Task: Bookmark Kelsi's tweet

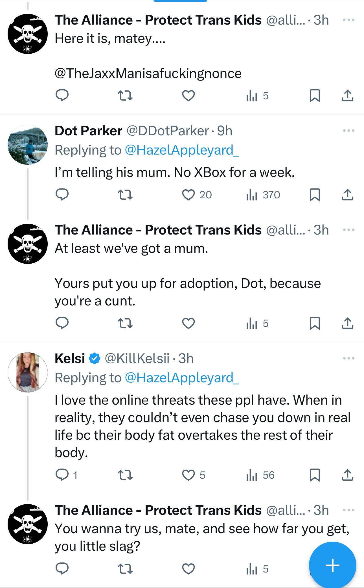Action: pyautogui.click(x=315, y=475)
